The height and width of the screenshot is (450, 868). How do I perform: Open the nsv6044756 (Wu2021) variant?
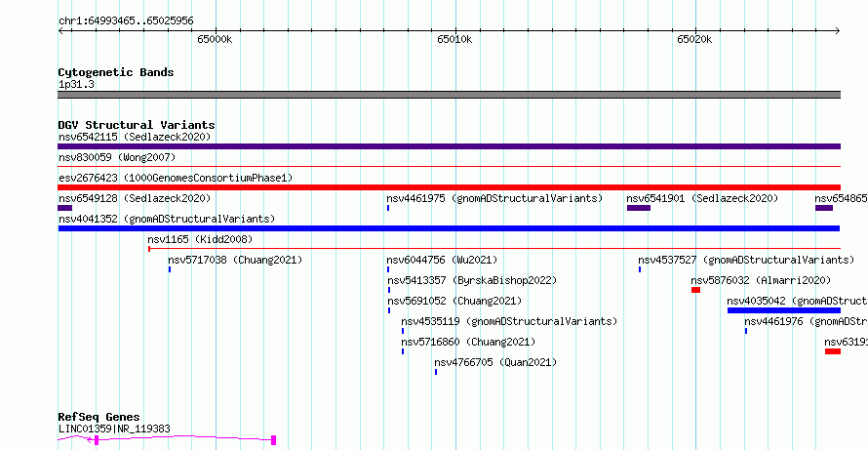point(442,260)
